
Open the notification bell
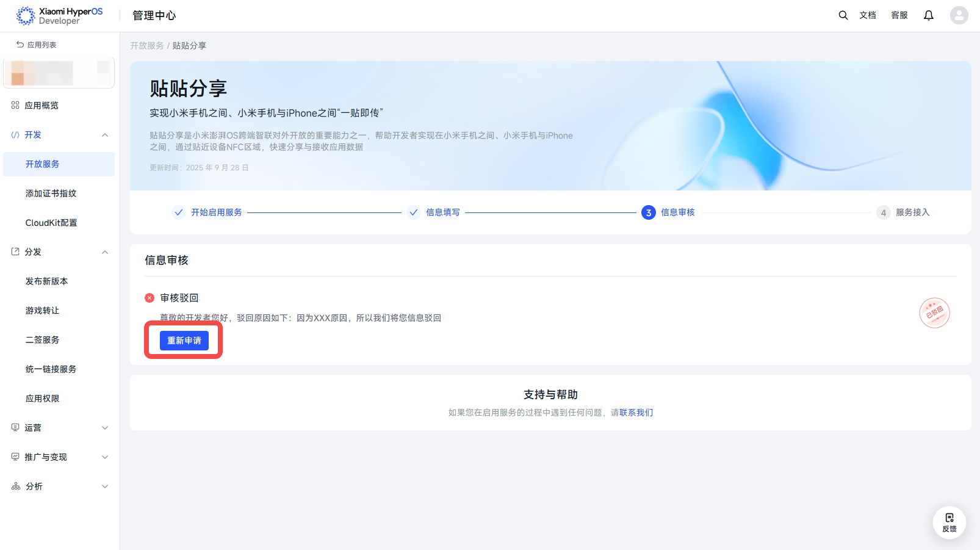(929, 15)
